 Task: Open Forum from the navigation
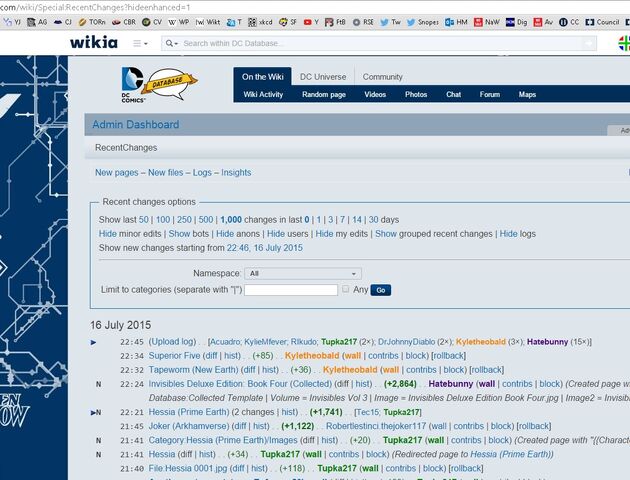[x=489, y=94]
